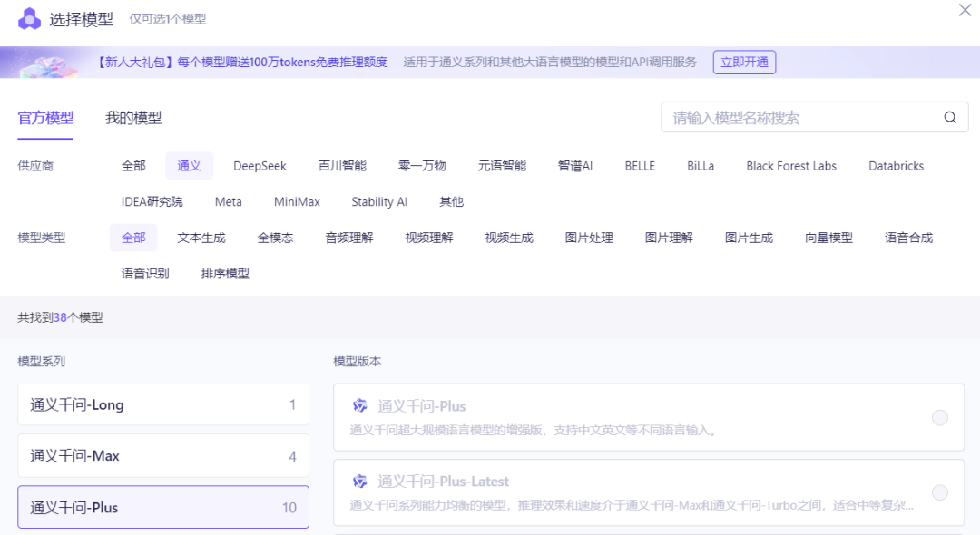Viewport: 980px width, 535px height.
Task: Select the 排序模型 model type filter
Action: (x=224, y=273)
